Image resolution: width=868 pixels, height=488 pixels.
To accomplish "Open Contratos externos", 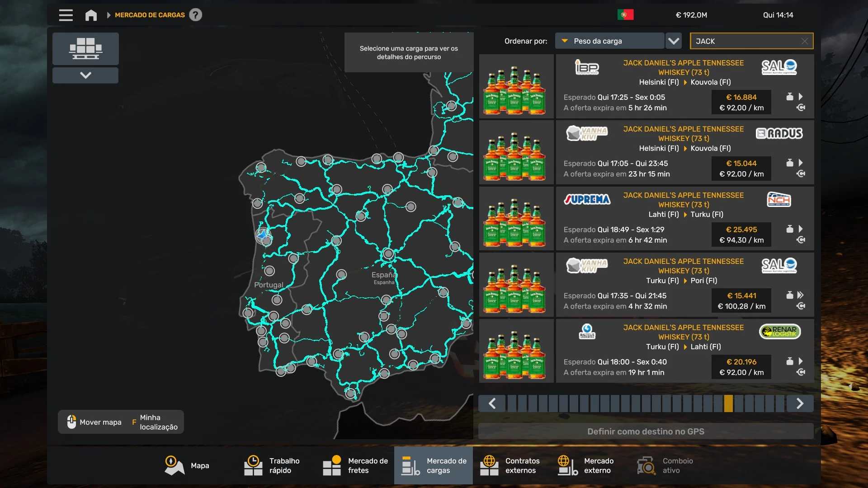I will pos(511,465).
